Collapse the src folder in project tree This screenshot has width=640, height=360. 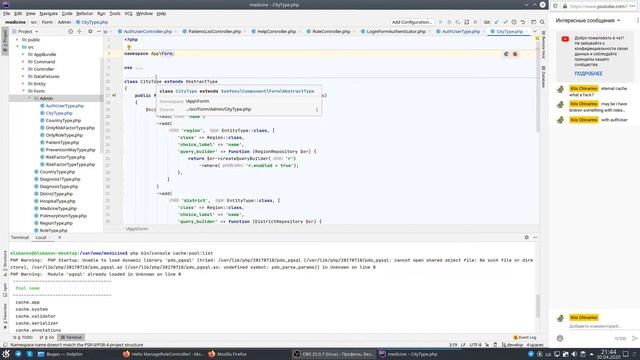[x=18, y=47]
